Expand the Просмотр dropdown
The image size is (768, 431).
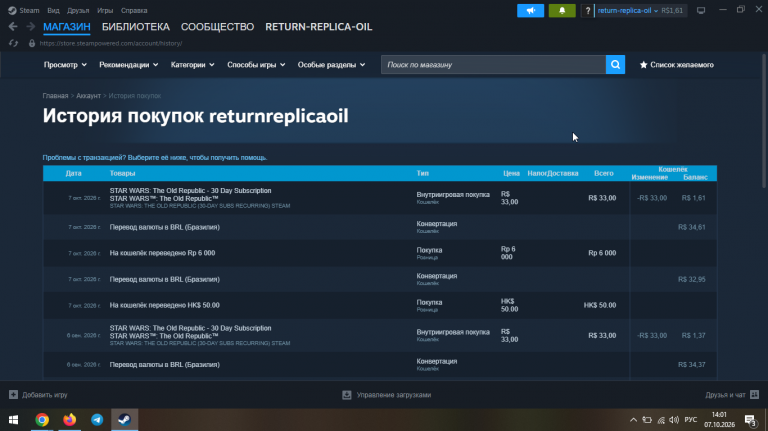click(65, 65)
